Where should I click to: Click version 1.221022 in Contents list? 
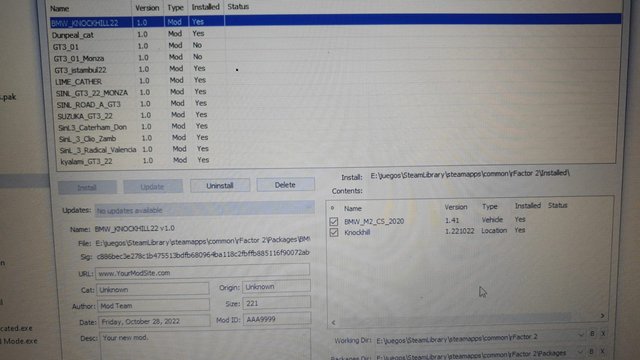click(459, 231)
